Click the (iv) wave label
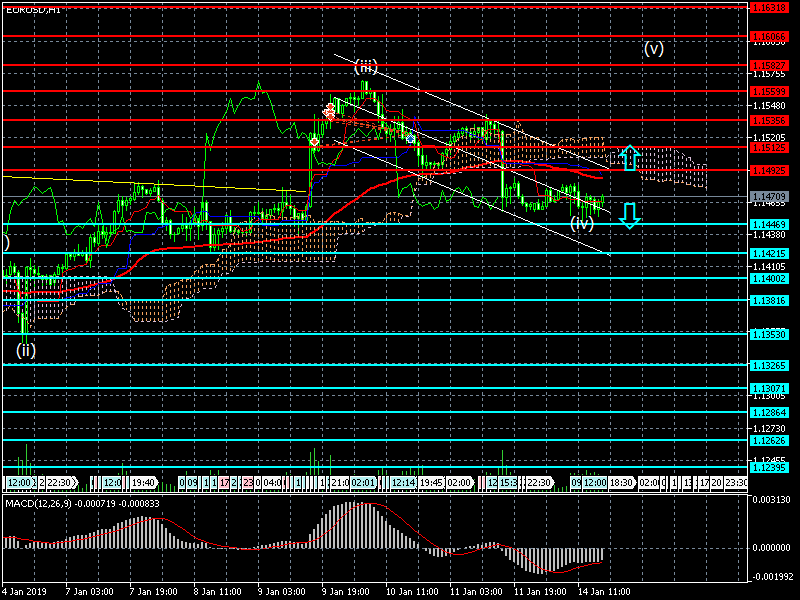The width and height of the screenshot is (800, 600). tap(582, 223)
